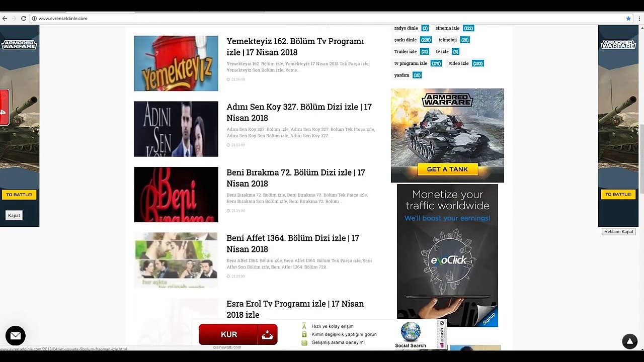Click the evoClick Monetize ad
Screen dimensions: 644x362
(447, 255)
